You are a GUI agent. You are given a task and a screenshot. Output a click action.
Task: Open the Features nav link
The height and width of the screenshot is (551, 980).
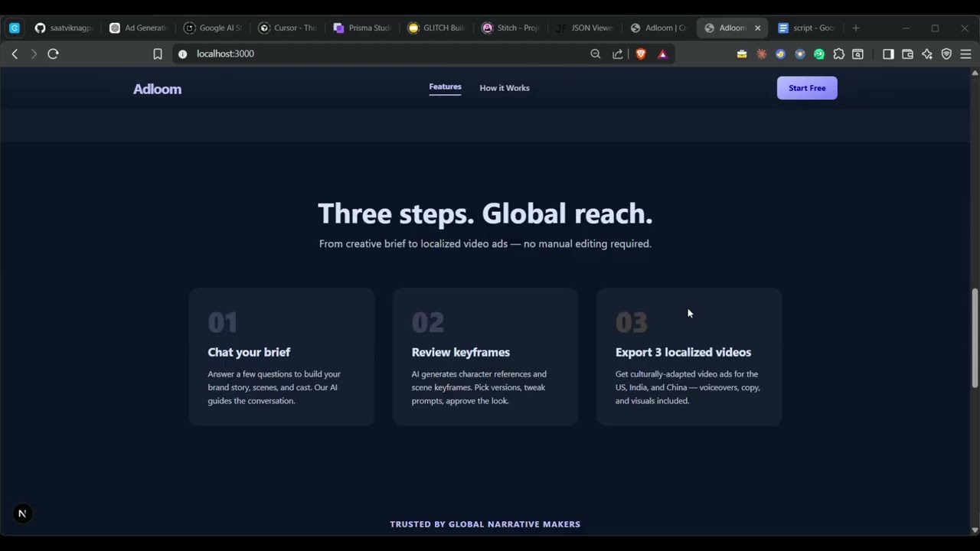[x=445, y=87]
